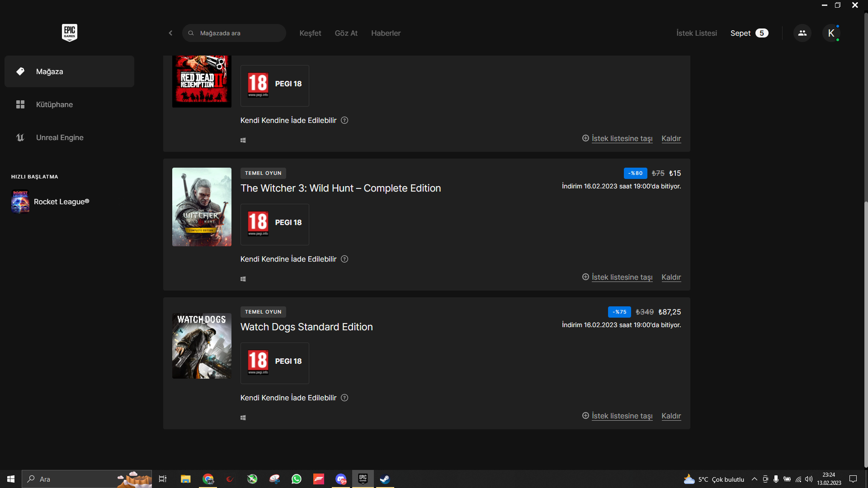Launch Rocket League from quick launch icon
868x488 pixels.
pyautogui.click(x=20, y=202)
